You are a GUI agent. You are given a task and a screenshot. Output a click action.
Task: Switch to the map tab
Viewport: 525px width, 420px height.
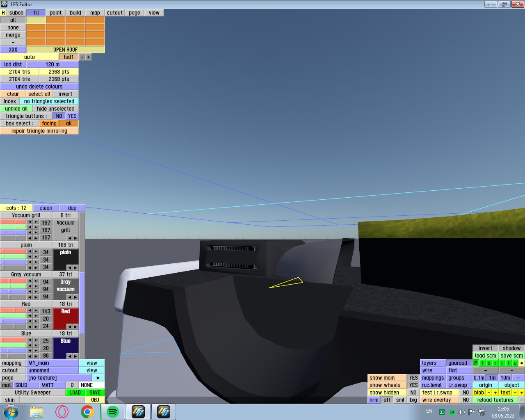[x=95, y=13]
